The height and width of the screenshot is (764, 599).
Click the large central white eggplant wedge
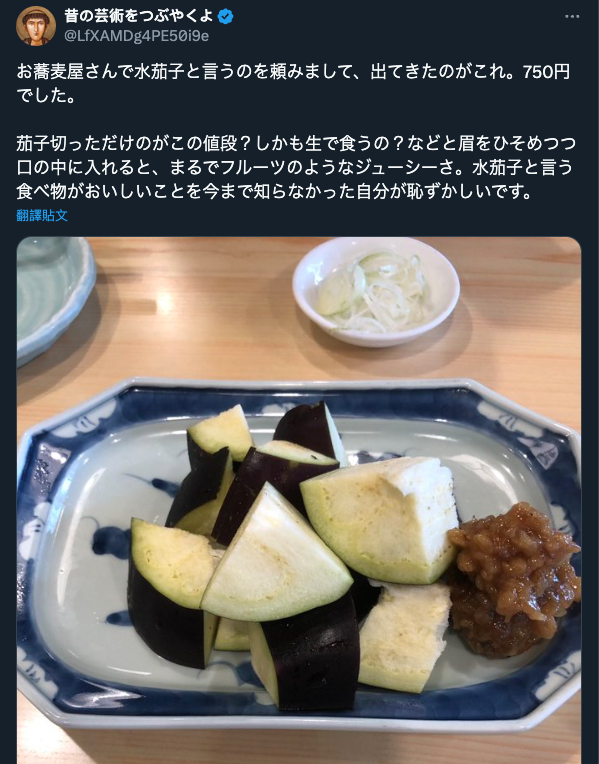point(276,555)
